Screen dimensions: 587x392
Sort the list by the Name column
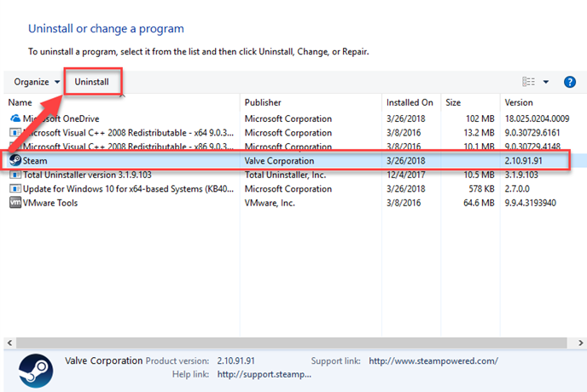pyautogui.click(x=20, y=102)
